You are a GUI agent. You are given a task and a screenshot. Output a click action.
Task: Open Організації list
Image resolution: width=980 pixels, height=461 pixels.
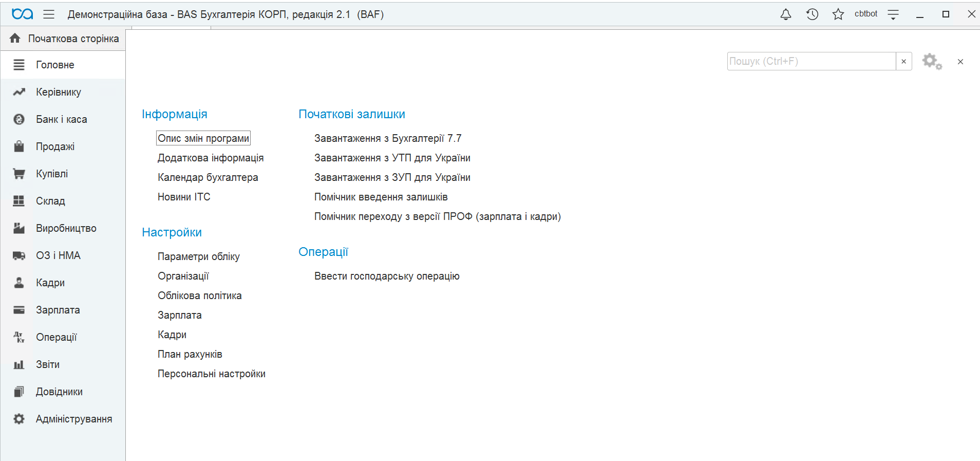click(183, 276)
